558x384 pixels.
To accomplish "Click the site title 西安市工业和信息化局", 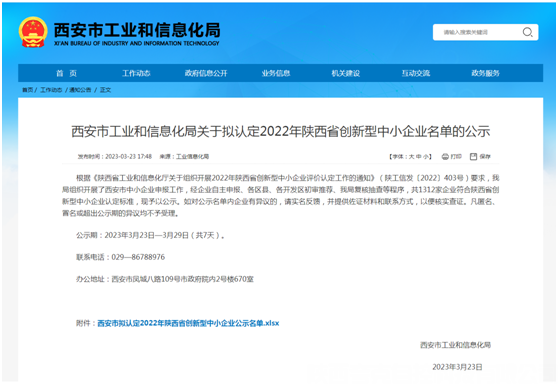I will coord(137,30).
